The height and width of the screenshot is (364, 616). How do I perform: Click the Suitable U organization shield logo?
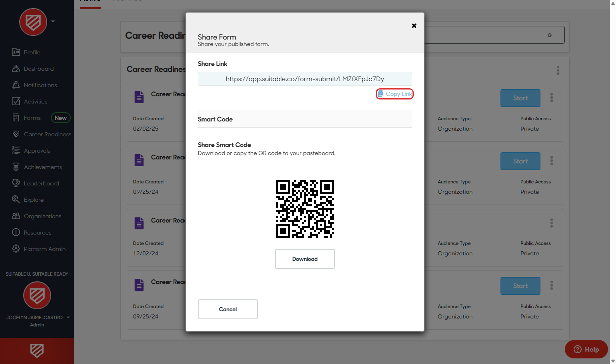pyautogui.click(x=37, y=296)
